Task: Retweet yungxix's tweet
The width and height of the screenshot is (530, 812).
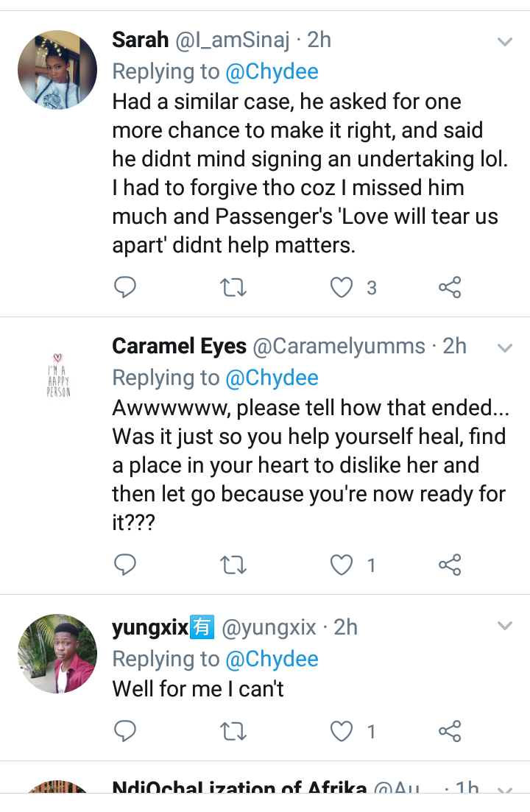Action: pyautogui.click(x=233, y=731)
